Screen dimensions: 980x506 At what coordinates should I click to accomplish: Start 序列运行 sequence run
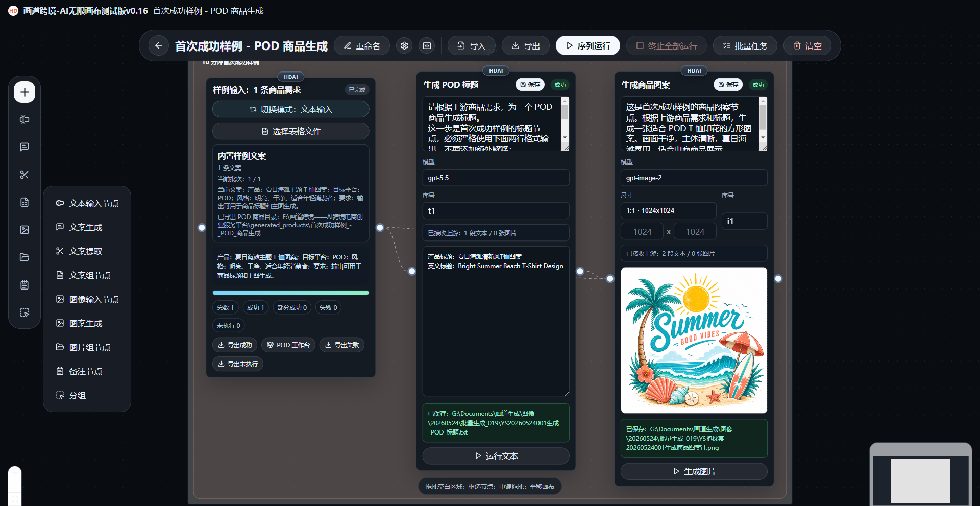point(588,46)
